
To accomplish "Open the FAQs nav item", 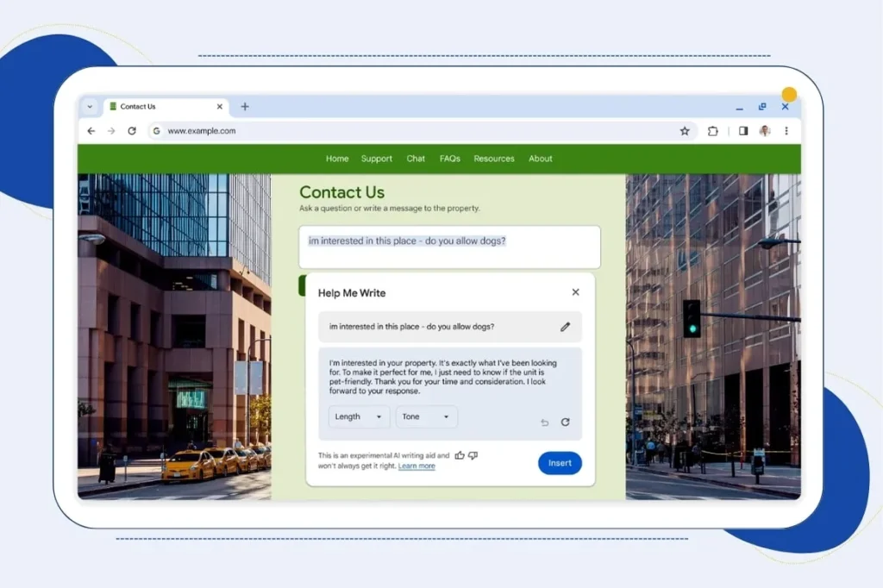I will click(x=450, y=159).
